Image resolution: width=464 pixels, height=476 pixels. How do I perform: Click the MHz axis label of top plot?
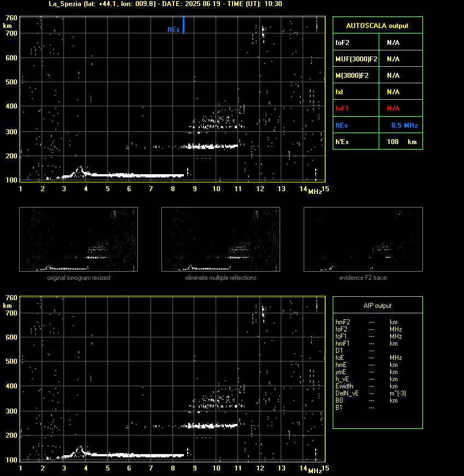point(315,192)
